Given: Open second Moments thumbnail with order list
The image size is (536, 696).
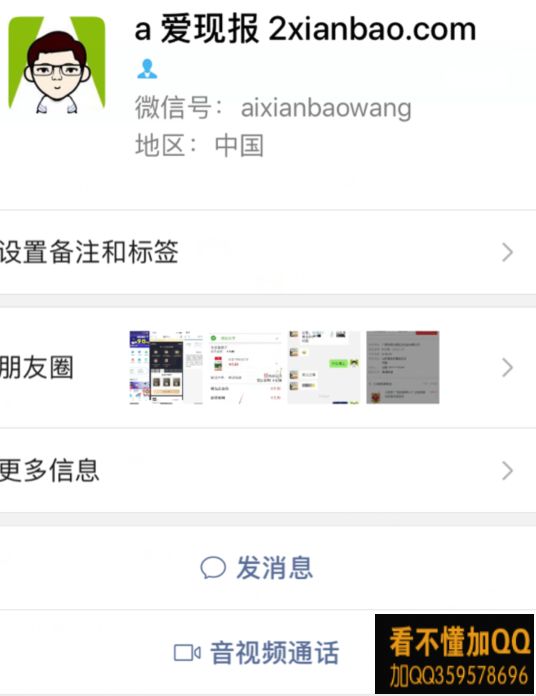Looking at the screenshot, I should (x=245, y=368).
